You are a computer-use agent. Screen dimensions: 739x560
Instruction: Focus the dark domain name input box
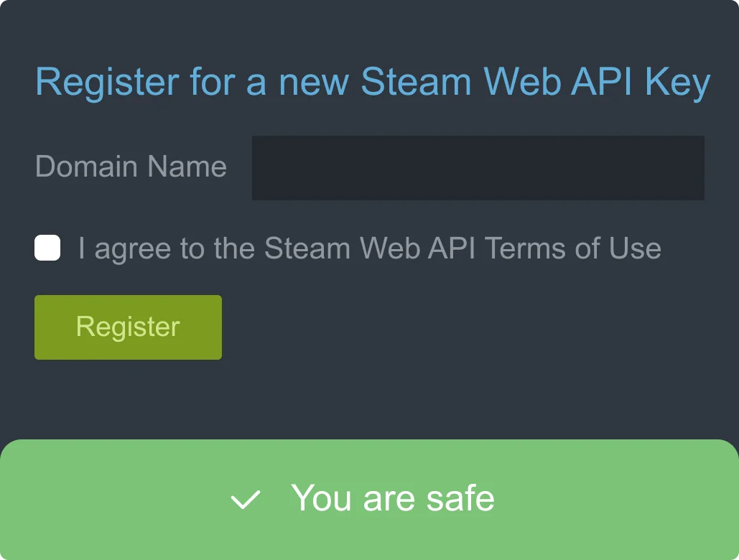478,168
